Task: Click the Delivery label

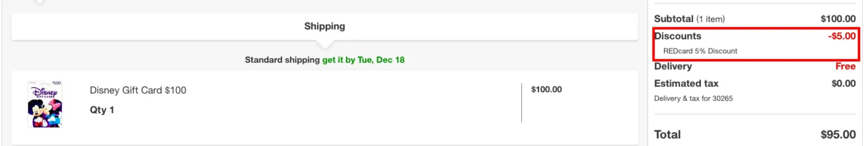Action: (x=673, y=66)
